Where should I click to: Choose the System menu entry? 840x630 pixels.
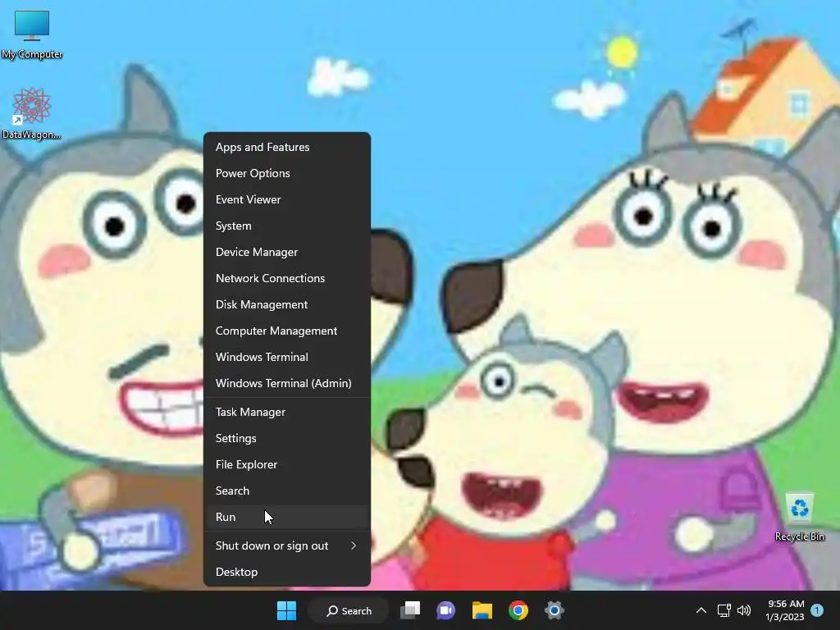(287, 226)
